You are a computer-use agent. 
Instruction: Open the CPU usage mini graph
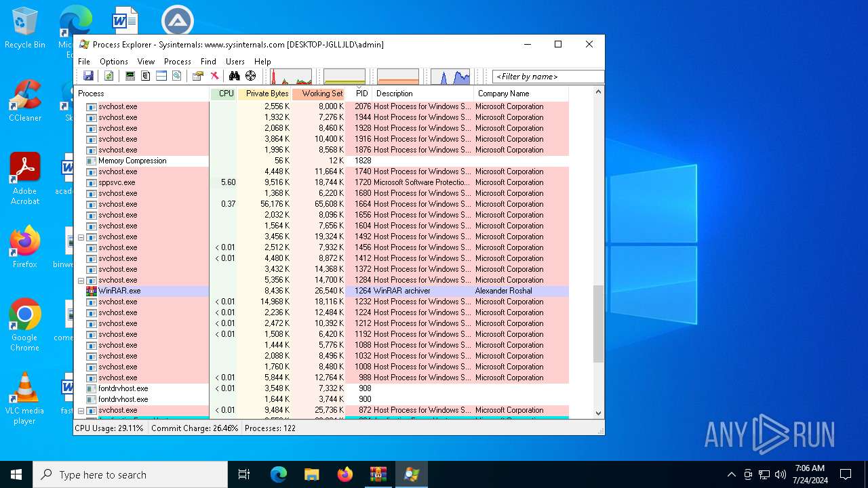pos(291,77)
